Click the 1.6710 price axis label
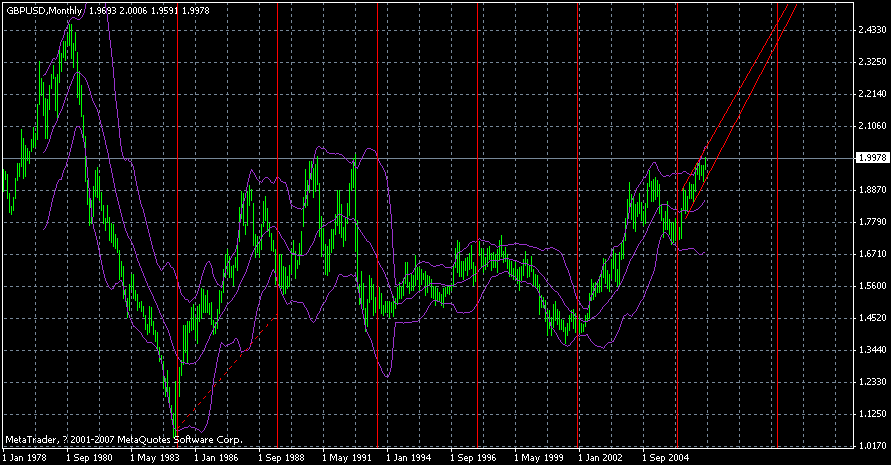 873,254
